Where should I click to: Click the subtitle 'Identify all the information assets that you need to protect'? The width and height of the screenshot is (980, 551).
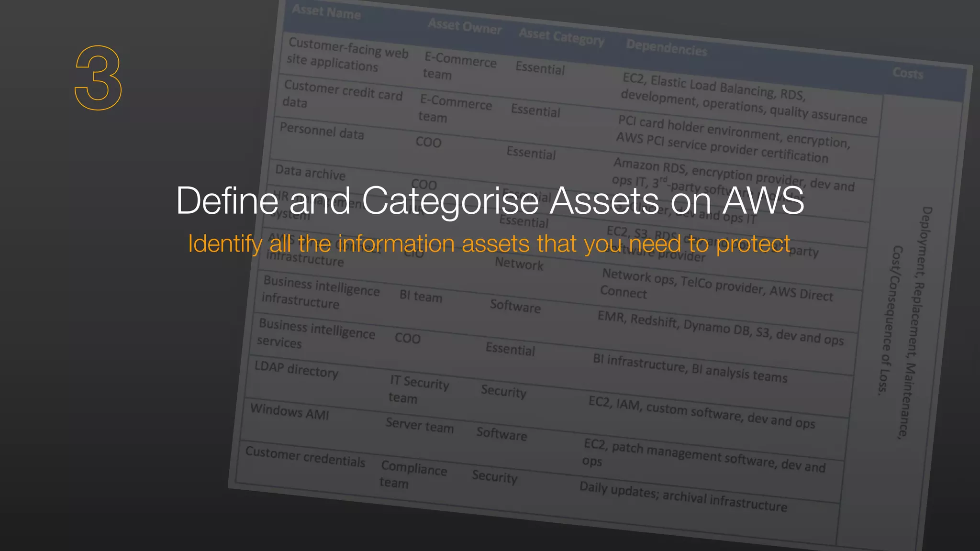490,244
